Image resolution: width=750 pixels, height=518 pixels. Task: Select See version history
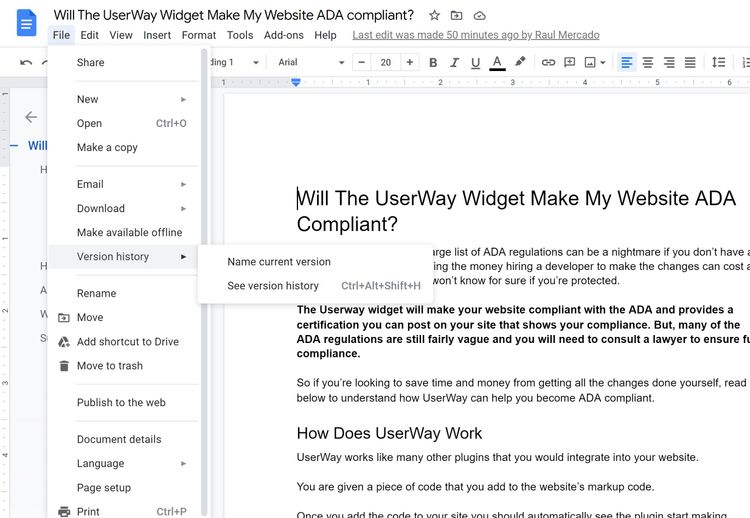coord(316,286)
